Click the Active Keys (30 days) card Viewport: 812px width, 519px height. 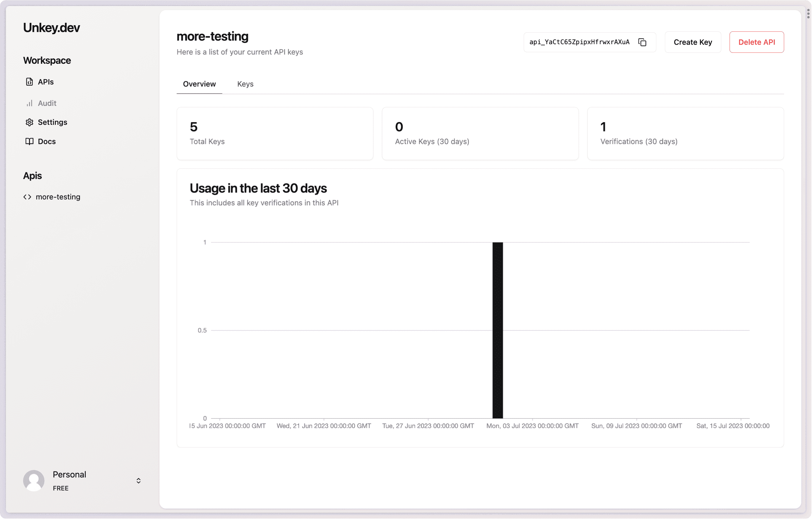(x=480, y=133)
